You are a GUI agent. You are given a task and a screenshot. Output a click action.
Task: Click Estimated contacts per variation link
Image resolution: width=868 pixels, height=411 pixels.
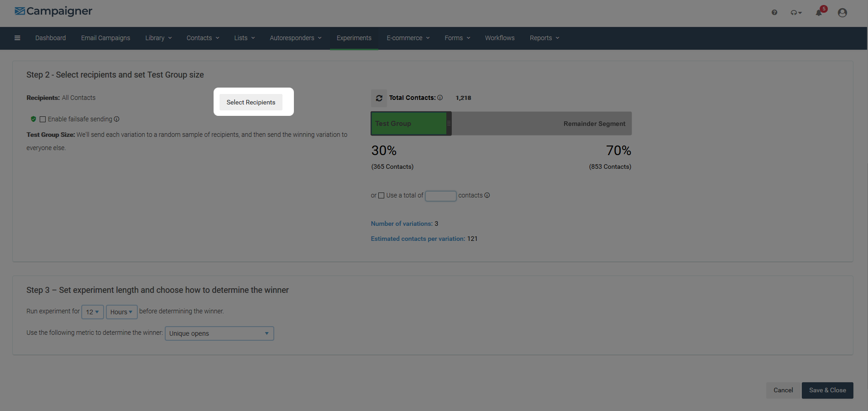click(x=418, y=239)
